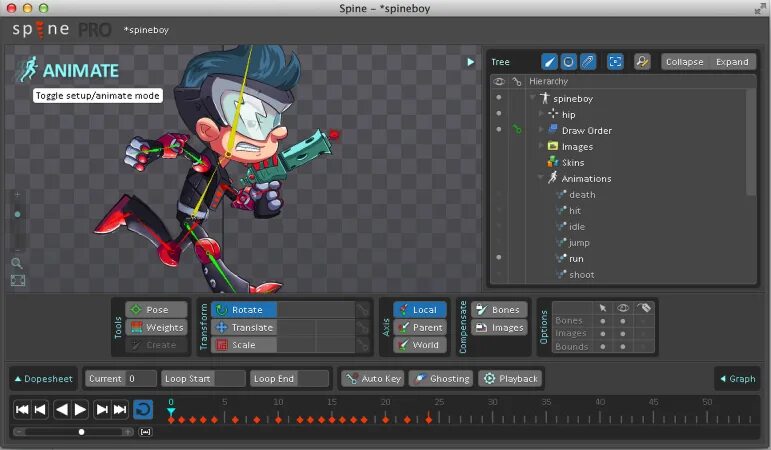Select the Pose tool

tap(156, 310)
